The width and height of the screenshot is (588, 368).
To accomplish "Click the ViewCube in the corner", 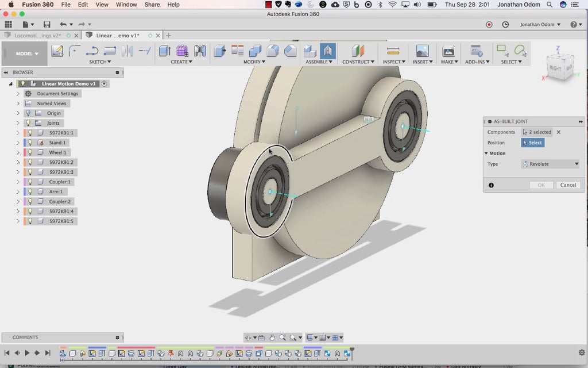I will click(559, 66).
